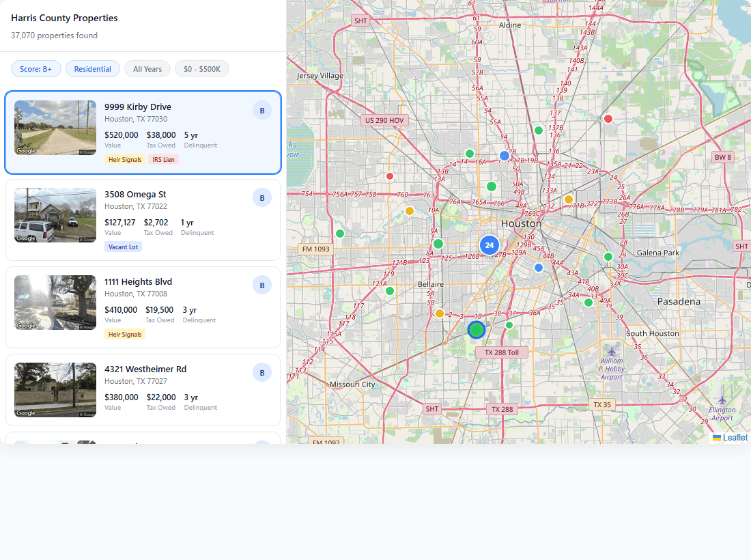Viewport: 751px width, 560px height.
Task: Click the red marker in the top-right map area
Action: point(608,118)
